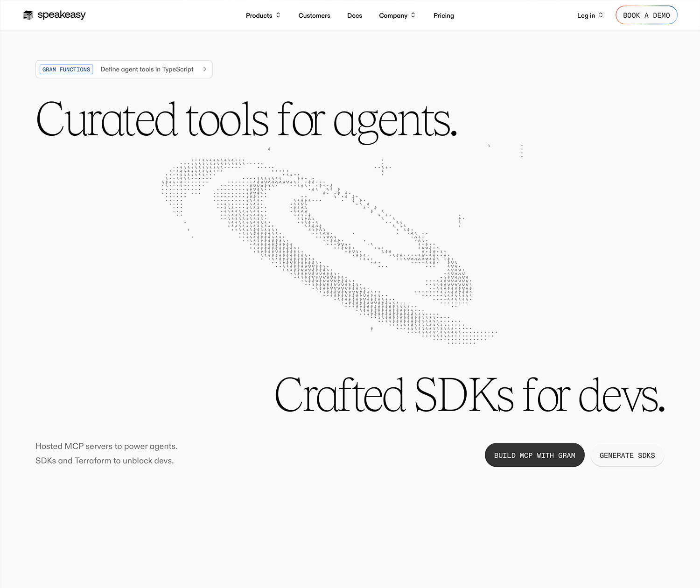
Task: Click the arrow icon on the announcement banner
Action: pos(204,69)
